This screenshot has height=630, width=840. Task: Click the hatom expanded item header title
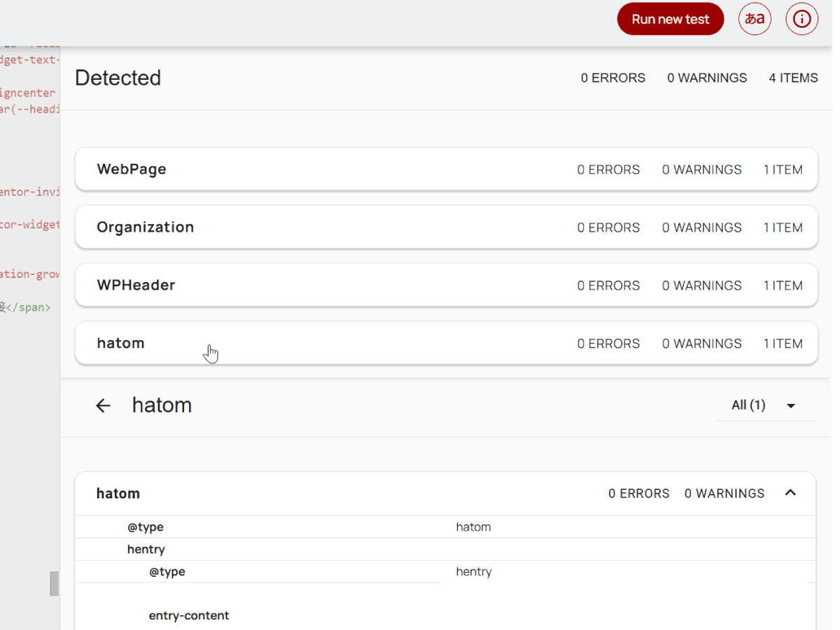[x=118, y=493]
